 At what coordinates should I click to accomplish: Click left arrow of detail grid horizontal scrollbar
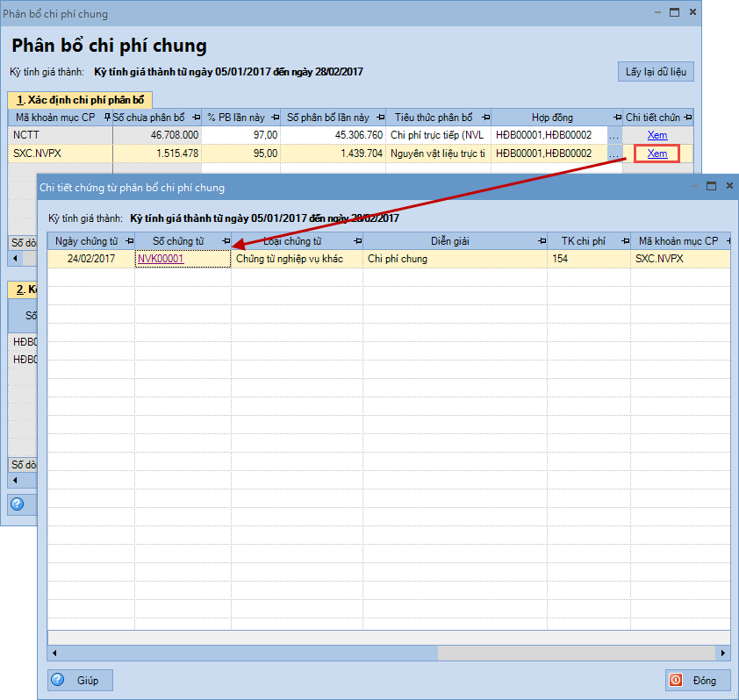54,654
